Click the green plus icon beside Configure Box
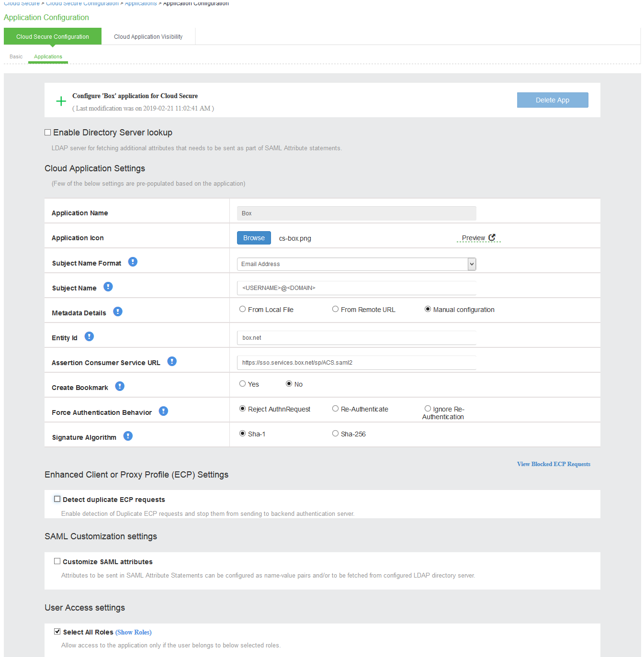Screen dimensions: 644x657 [x=61, y=101]
